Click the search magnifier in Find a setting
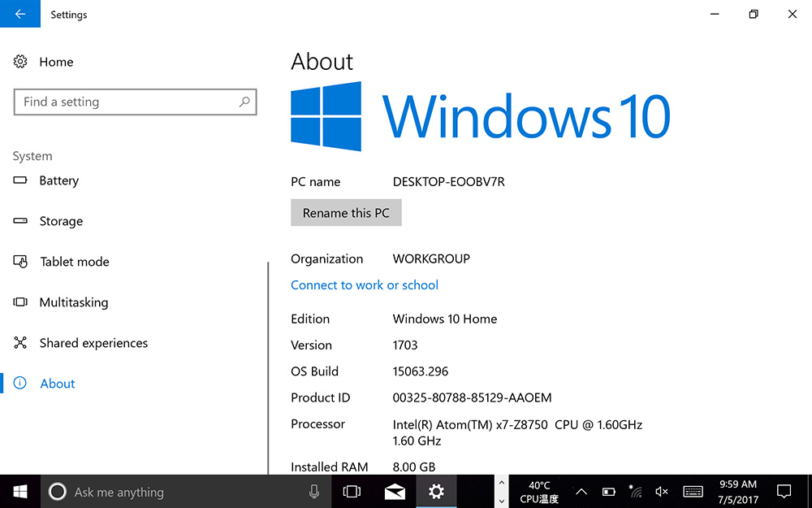 (x=244, y=102)
